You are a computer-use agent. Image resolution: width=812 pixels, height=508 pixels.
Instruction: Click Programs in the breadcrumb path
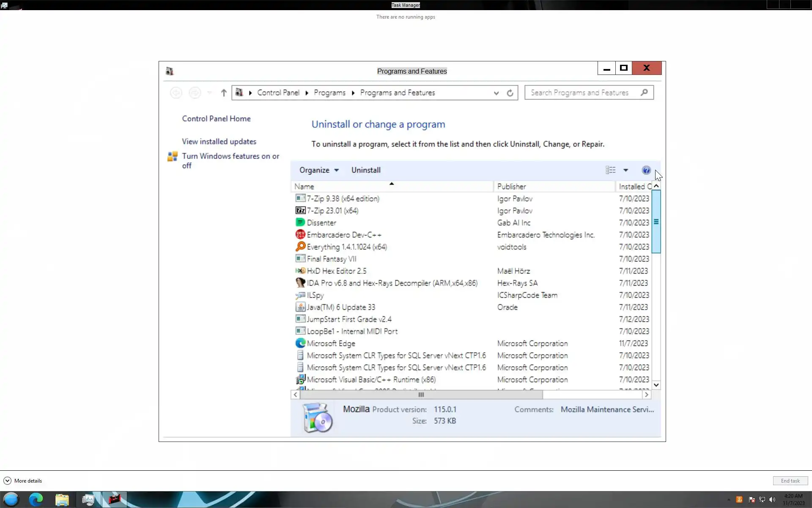[x=329, y=93]
